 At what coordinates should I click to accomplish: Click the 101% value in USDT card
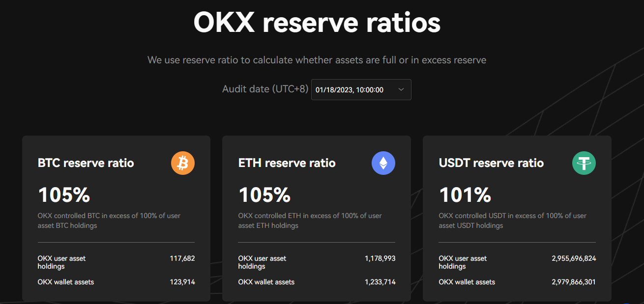click(465, 195)
